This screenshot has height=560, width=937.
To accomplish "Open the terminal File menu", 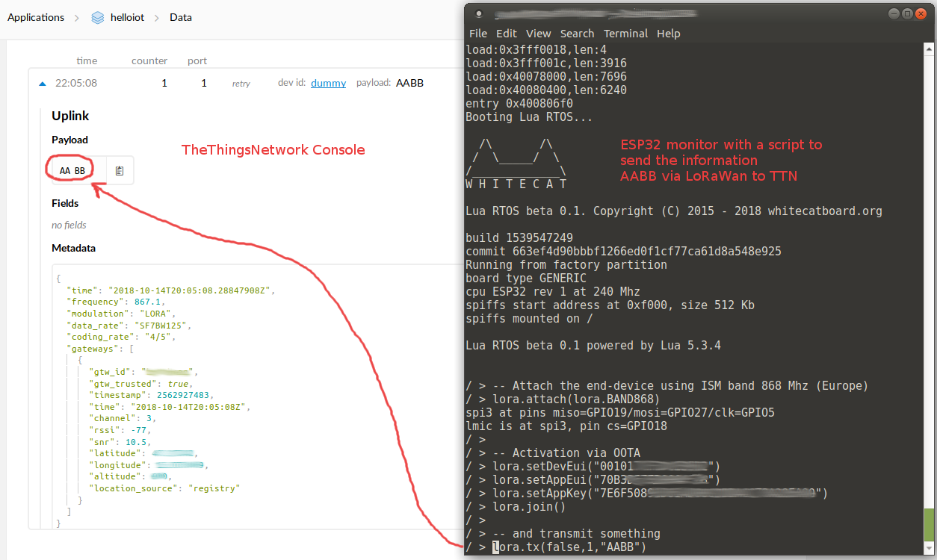I will pos(478,34).
